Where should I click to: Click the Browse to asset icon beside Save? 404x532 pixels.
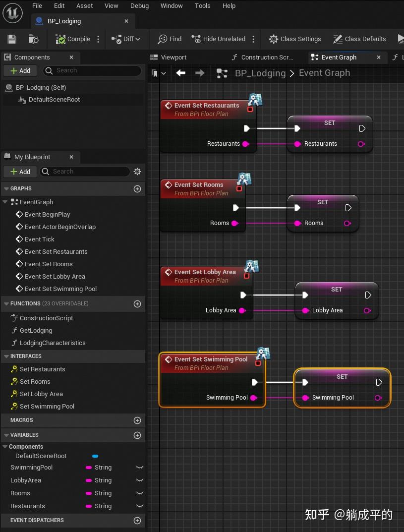pyautogui.click(x=33, y=39)
